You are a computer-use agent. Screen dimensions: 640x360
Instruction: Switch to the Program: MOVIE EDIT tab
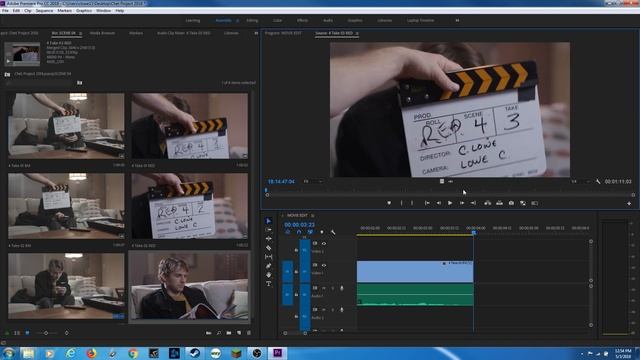tap(283, 33)
